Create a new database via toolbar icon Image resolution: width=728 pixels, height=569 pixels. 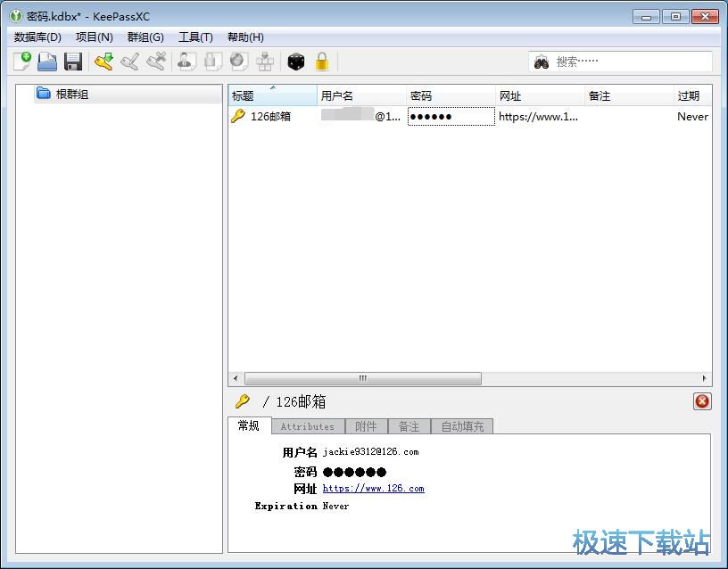tap(21, 62)
